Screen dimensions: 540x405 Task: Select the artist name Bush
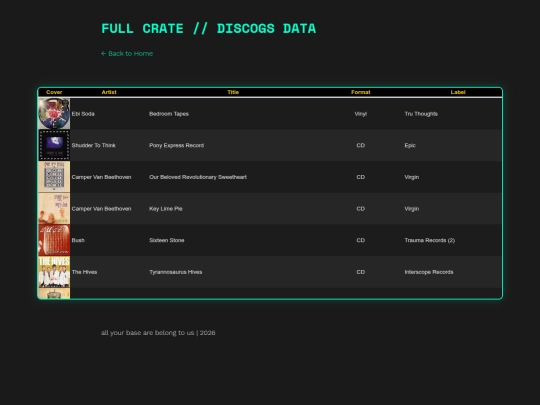[78, 240]
